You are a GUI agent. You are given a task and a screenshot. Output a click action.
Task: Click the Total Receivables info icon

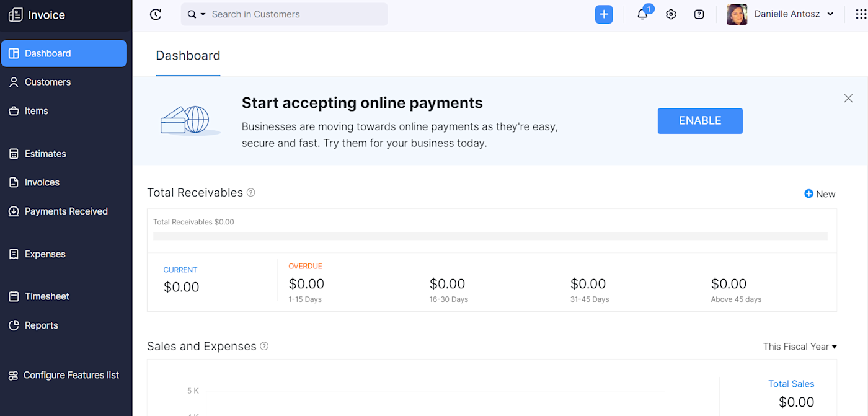coord(251,193)
